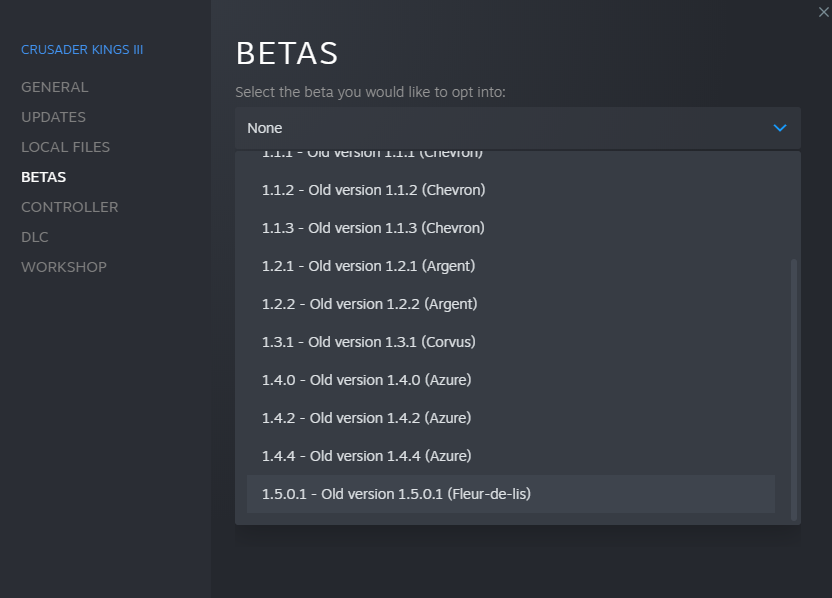Pick 1.4.0 - Old version 1.4.0 (Azure)
The image size is (832, 598).
(x=510, y=380)
